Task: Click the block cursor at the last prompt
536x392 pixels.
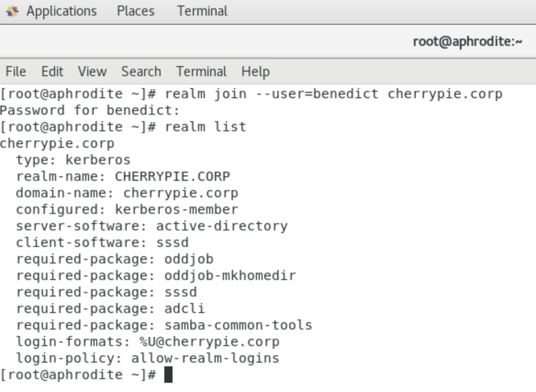Action: point(168,375)
